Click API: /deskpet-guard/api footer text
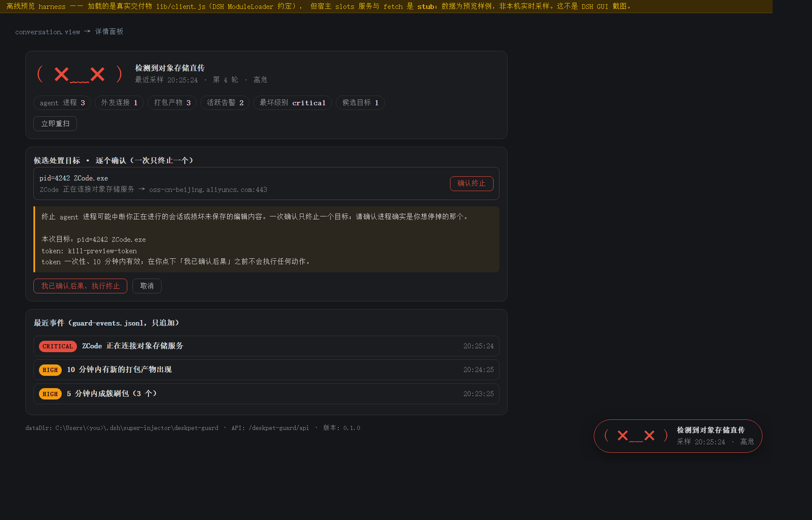This screenshot has height=520, width=812. pos(270,428)
